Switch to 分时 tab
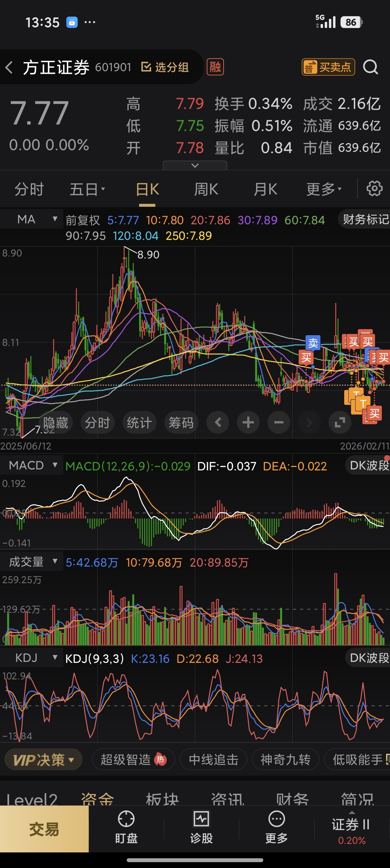 pos(29,189)
